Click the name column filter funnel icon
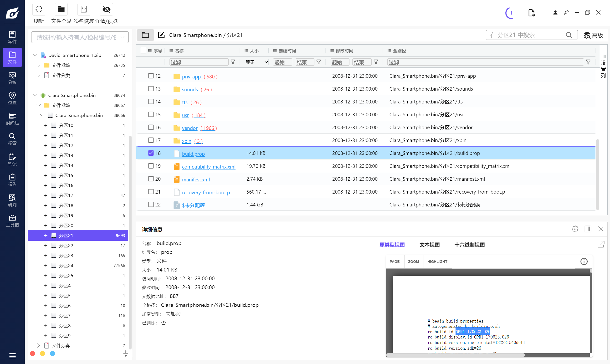 pos(233,62)
